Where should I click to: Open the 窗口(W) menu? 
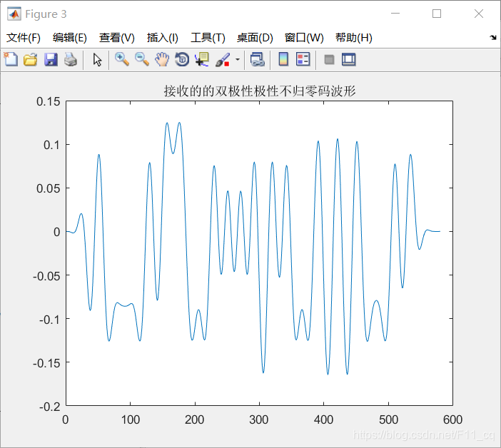click(x=304, y=38)
